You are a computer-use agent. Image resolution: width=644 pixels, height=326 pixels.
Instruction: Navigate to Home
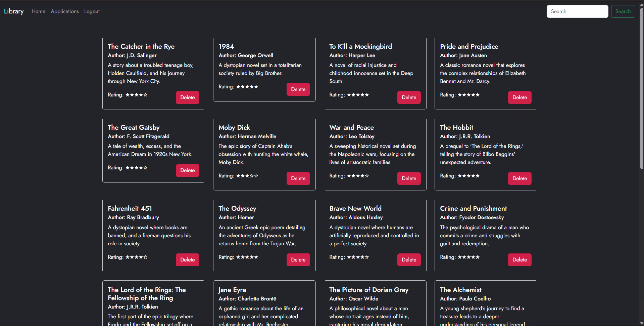click(38, 11)
